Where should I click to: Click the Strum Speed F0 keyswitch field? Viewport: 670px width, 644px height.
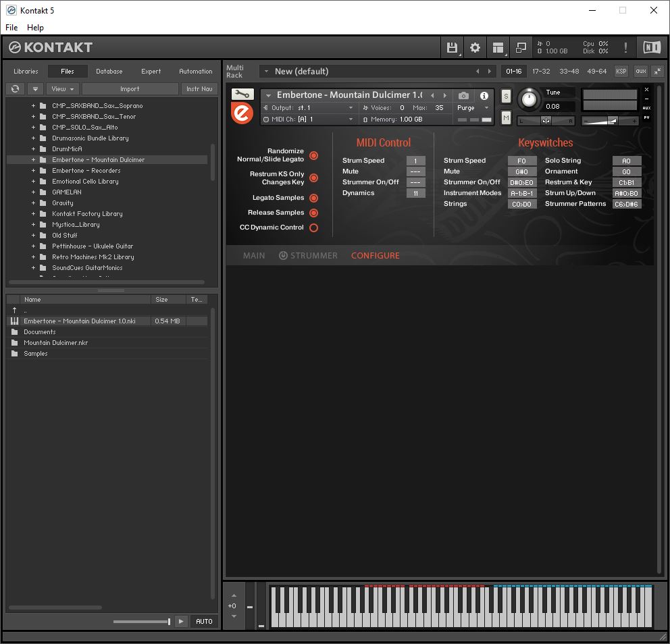click(521, 161)
